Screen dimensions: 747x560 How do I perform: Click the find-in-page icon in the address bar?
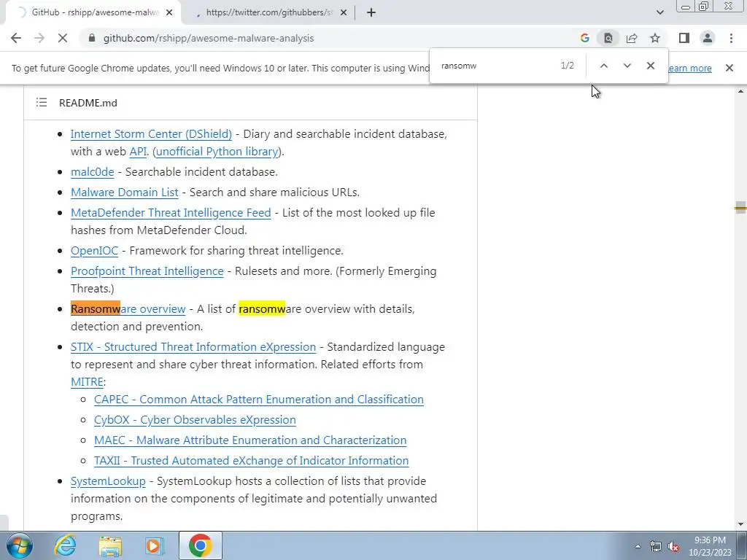(x=608, y=38)
